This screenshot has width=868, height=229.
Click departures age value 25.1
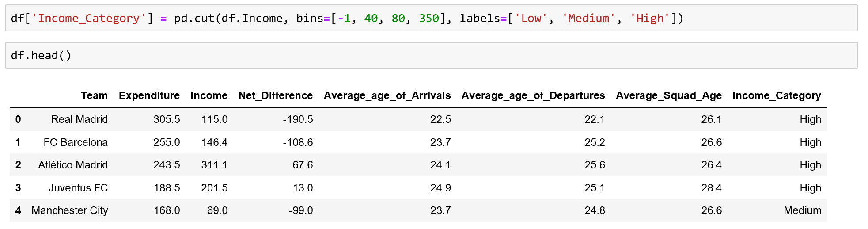coord(595,188)
